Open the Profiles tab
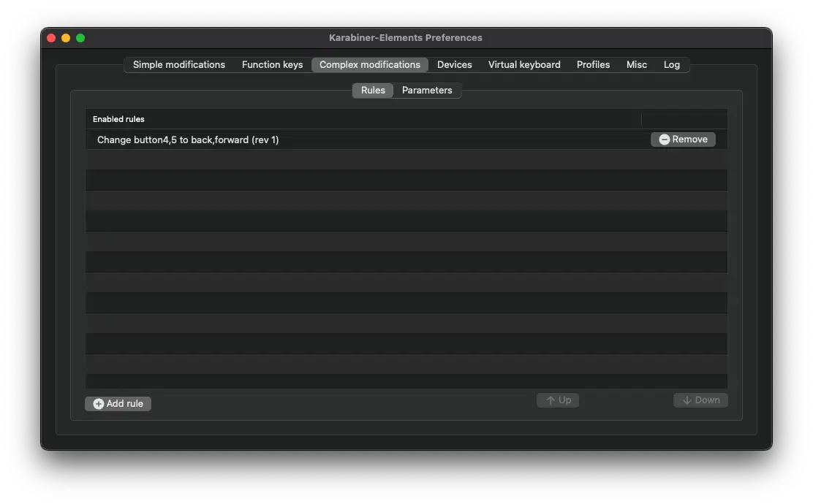This screenshot has width=813, height=504. click(x=593, y=65)
